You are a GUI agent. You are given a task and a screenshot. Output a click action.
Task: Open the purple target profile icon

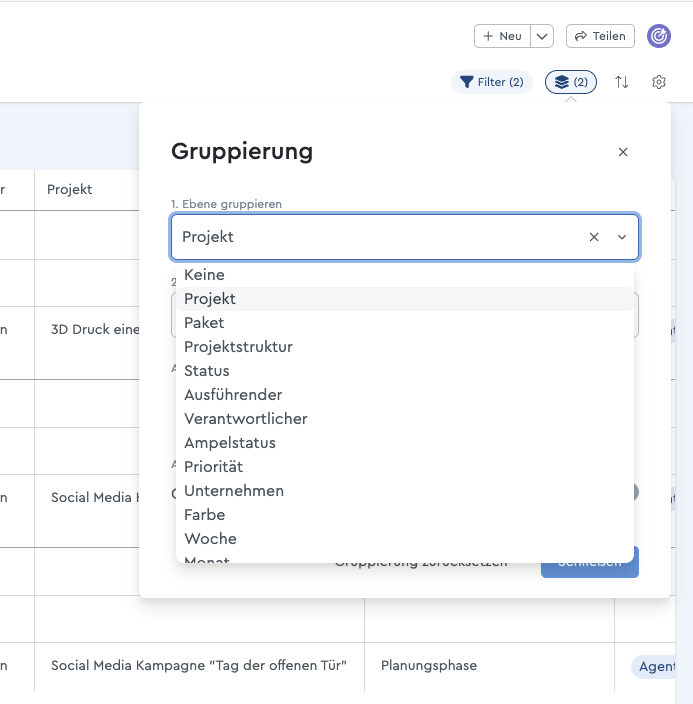click(659, 36)
